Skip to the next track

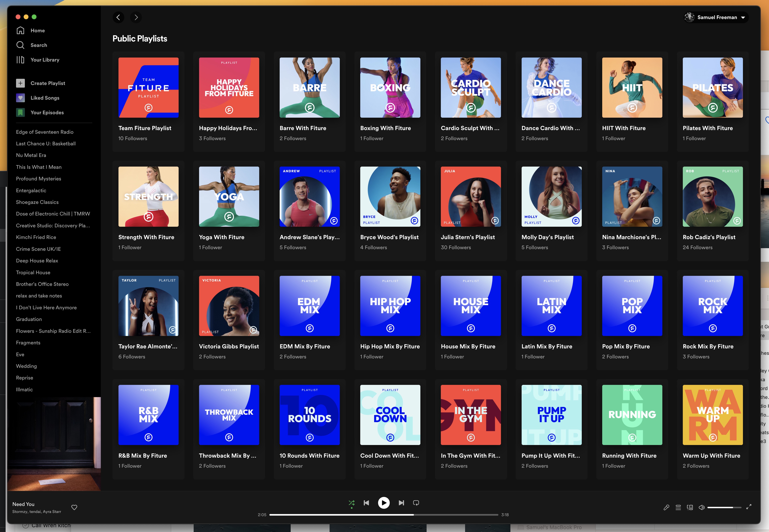pyautogui.click(x=401, y=503)
